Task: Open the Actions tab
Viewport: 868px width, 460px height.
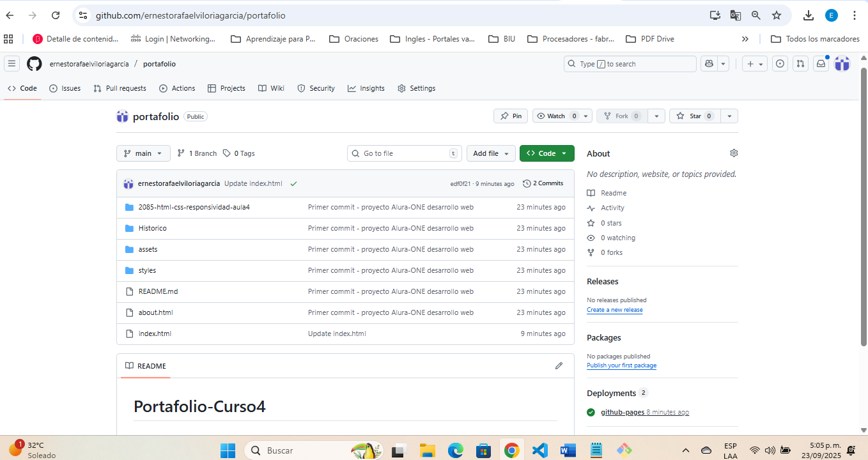Action: tap(177, 88)
